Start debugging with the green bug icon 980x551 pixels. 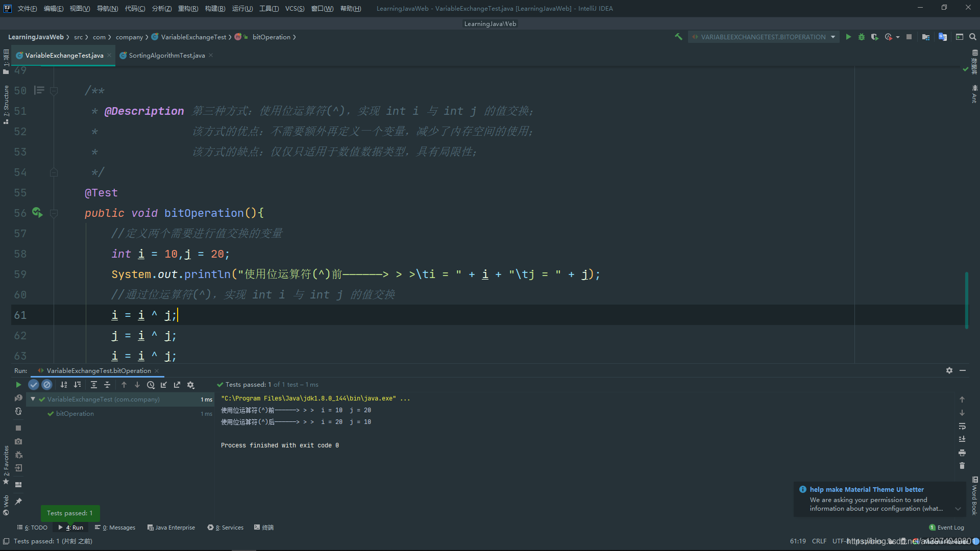(x=862, y=37)
